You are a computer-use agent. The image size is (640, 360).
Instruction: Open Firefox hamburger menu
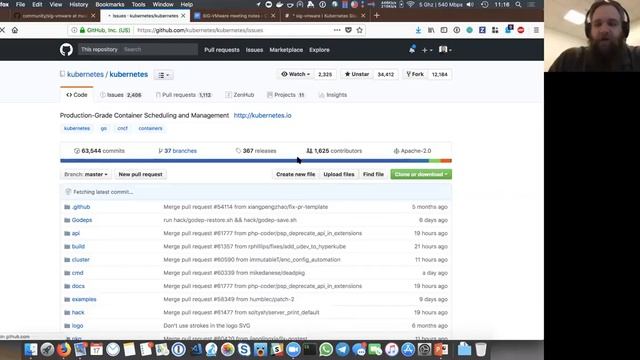pos(536,30)
